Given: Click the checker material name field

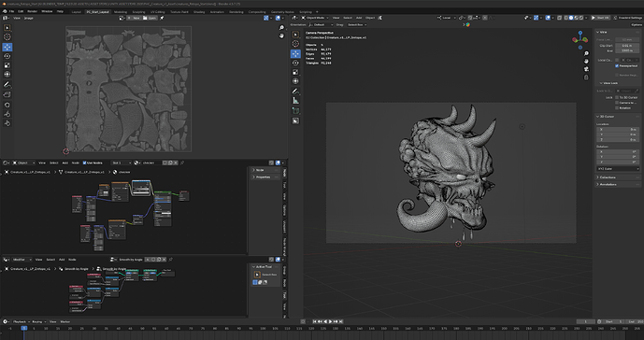Looking at the screenshot, I should click(x=151, y=163).
